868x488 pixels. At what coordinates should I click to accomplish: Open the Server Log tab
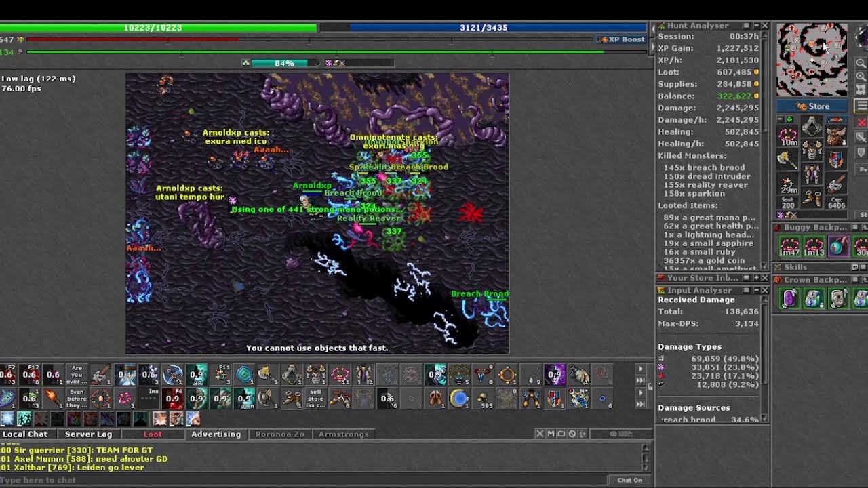(88, 434)
